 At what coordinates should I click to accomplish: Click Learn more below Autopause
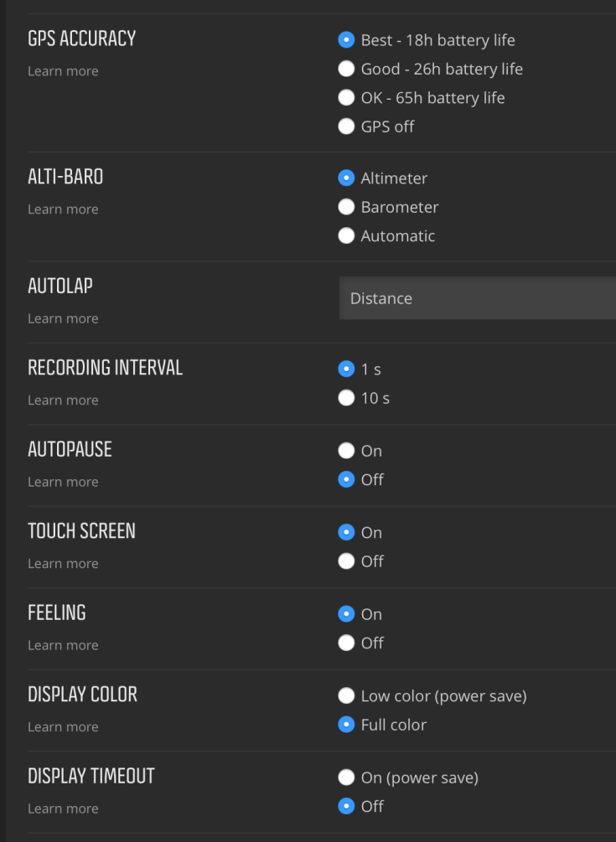(63, 482)
